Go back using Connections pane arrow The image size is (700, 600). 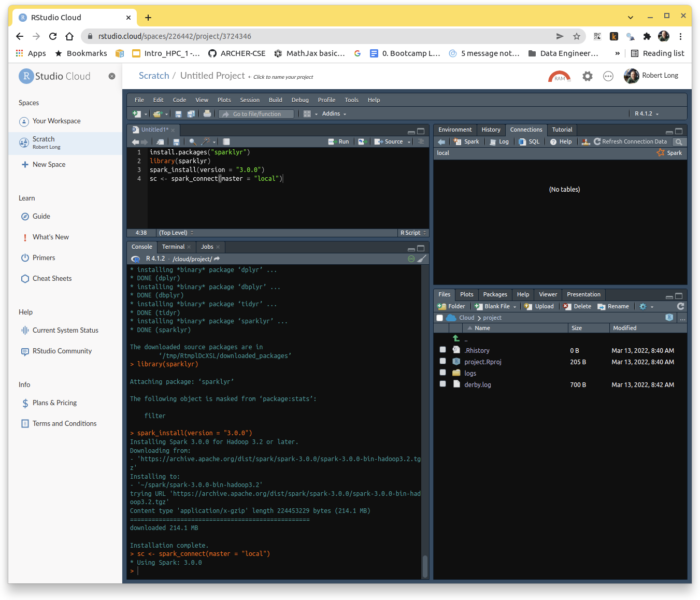441,142
